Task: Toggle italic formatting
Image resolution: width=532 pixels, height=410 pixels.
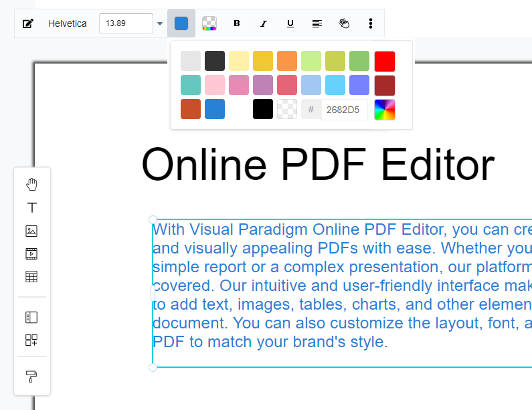Action: (x=264, y=23)
